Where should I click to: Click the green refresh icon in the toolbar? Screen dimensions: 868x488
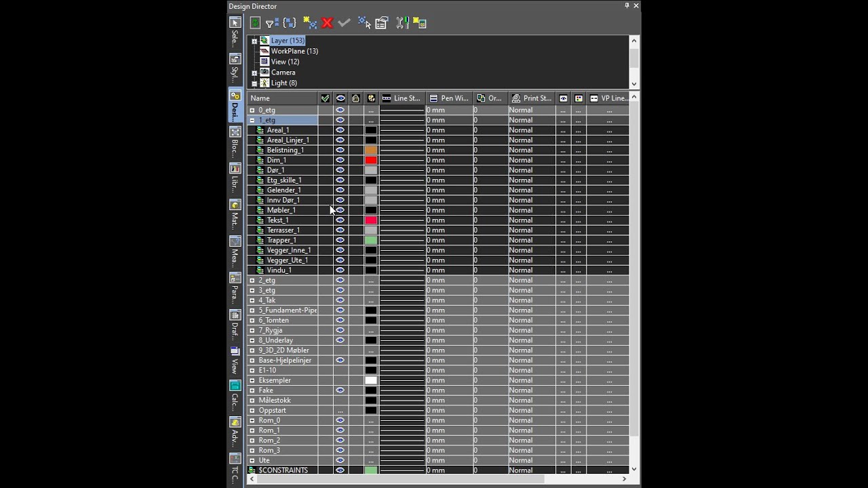(x=255, y=23)
